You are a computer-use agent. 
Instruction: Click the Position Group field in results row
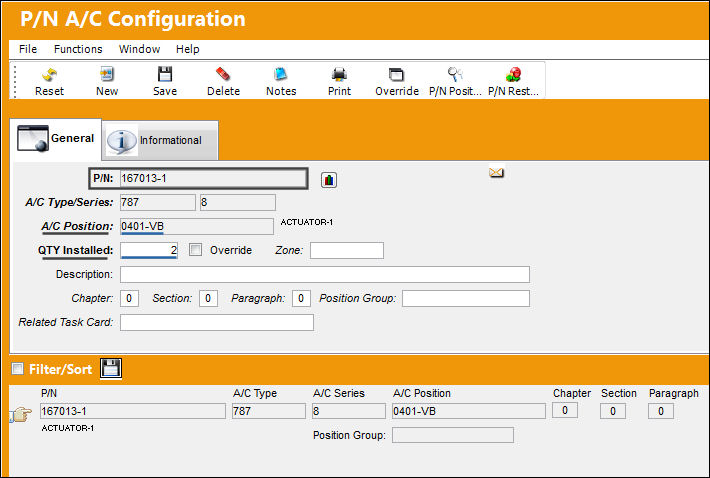pyautogui.click(x=453, y=435)
